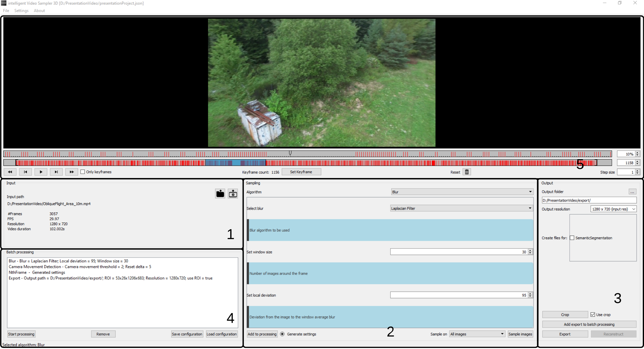Click the image sequence import icon
Image resolution: width=644 pixels, height=349 pixels.
(x=233, y=194)
